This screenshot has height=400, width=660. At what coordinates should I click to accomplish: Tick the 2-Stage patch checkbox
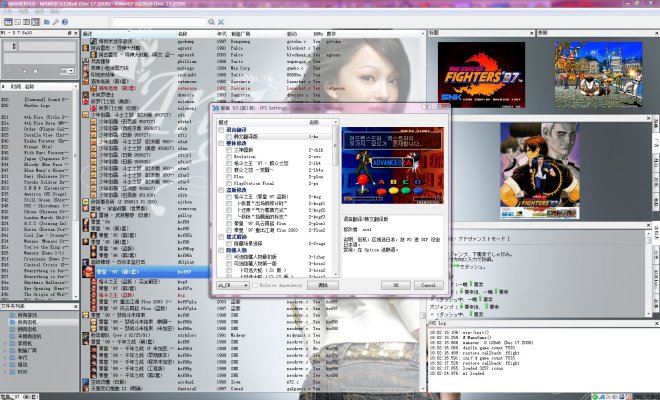point(229,244)
